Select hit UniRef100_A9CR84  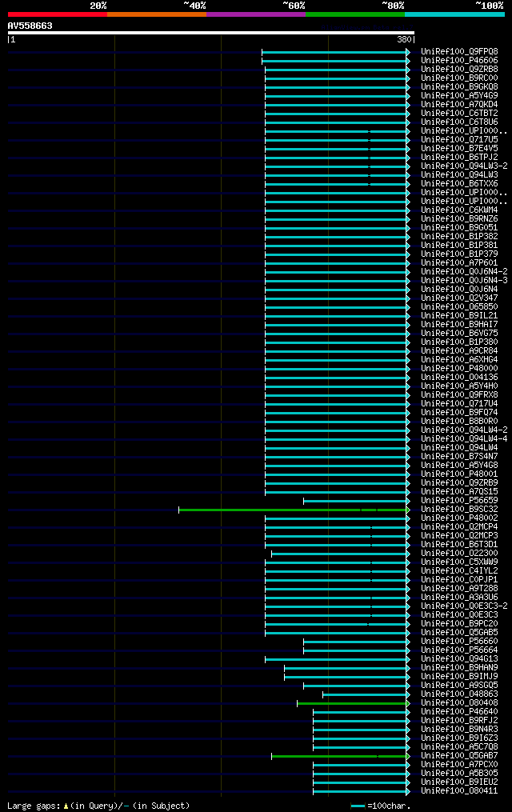459,351
